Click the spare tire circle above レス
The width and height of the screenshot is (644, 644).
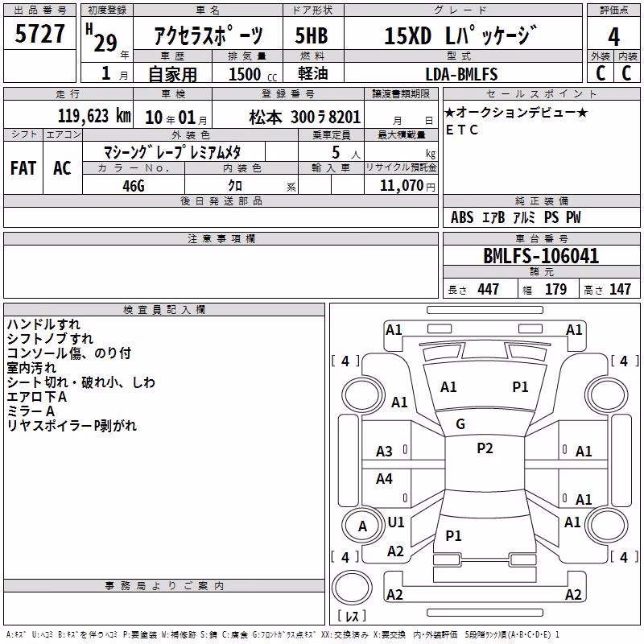point(352,587)
